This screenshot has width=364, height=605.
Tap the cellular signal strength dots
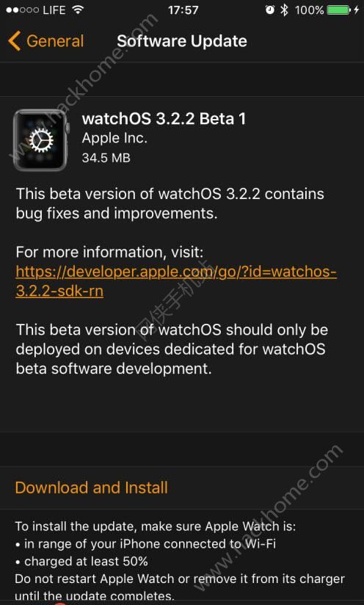click(x=22, y=10)
